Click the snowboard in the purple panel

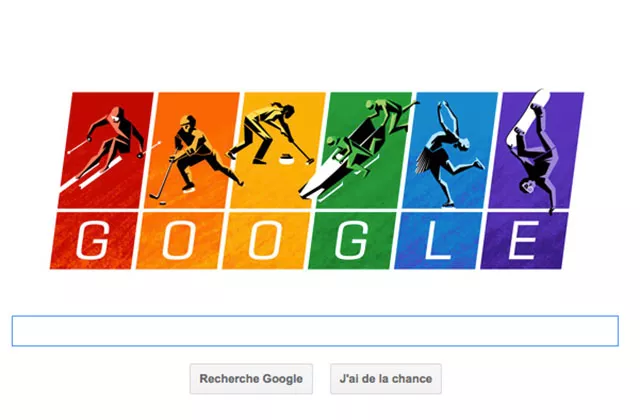[528, 118]
